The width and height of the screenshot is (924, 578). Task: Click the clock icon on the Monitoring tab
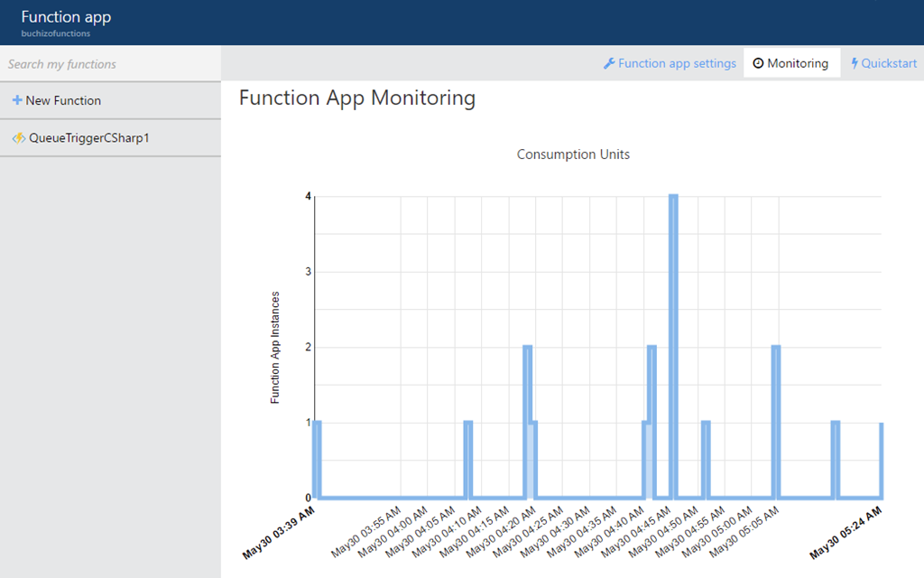(758, 63)
